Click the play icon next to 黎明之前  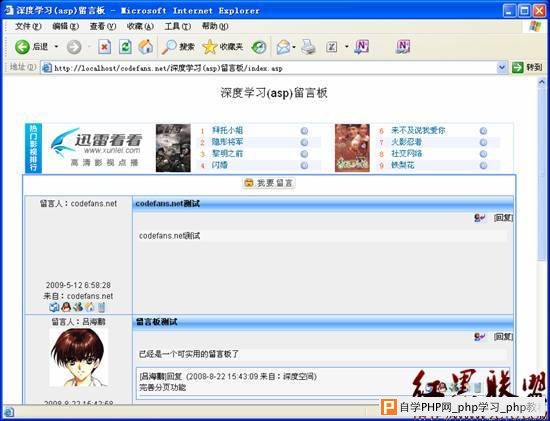[304, 154]
